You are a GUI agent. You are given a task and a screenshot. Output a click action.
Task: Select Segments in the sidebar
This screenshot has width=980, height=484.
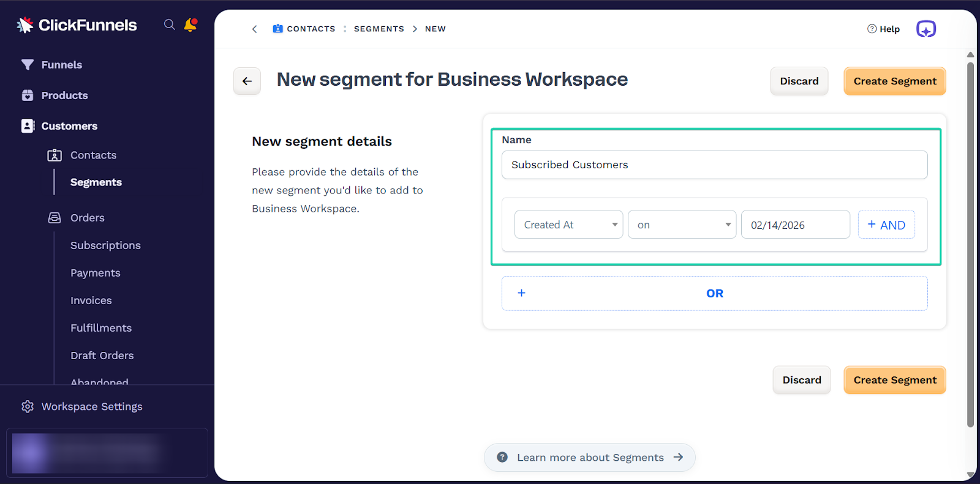point(96,182)
